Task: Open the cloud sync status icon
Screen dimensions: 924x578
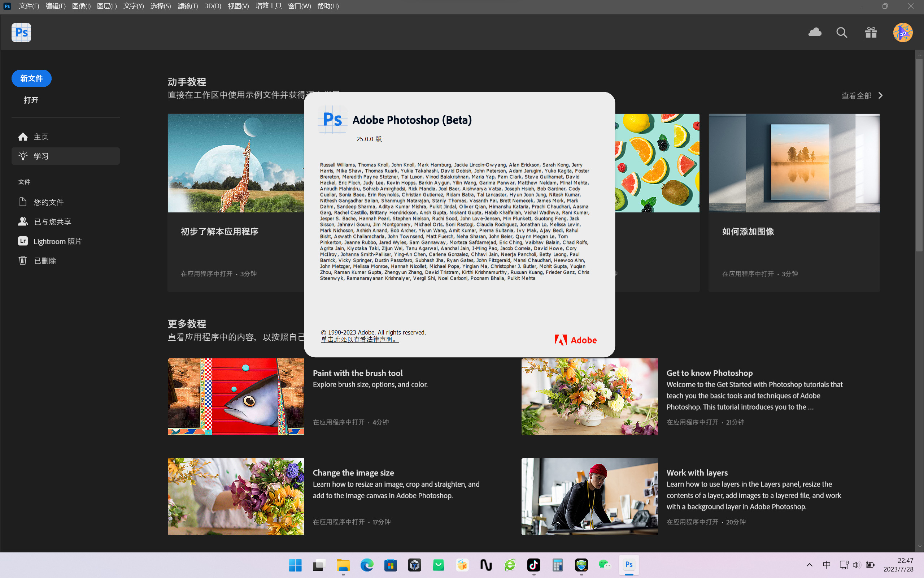Action: [815, 33]
